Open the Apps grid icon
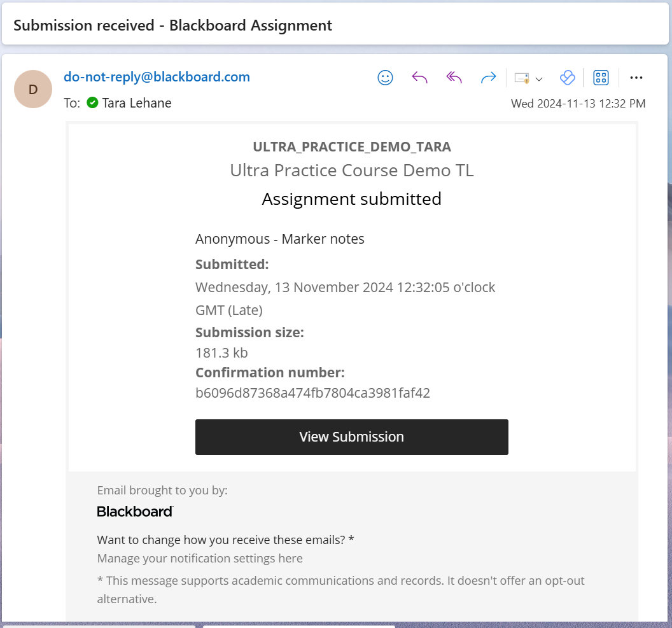The height and width of the screenshot is (628, 672). click(601, 78)
